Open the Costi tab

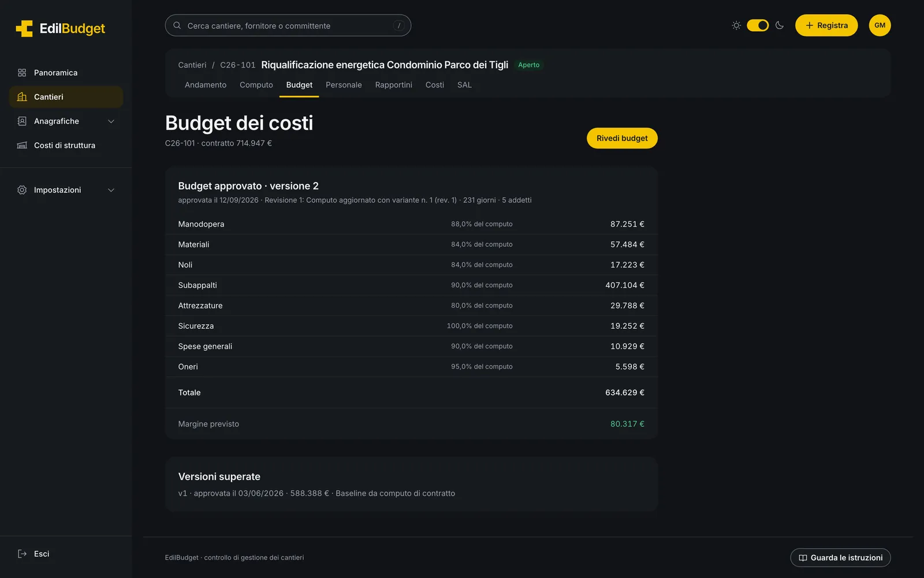pyautogui.click(x=435, y=85)
